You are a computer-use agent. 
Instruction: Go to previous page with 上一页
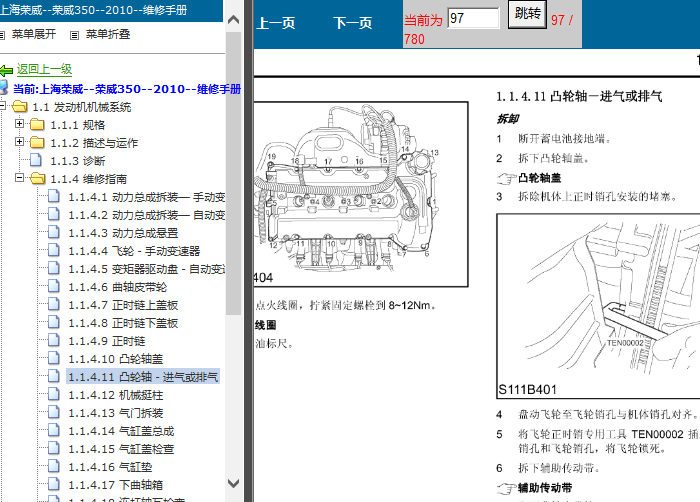[276, 23]
